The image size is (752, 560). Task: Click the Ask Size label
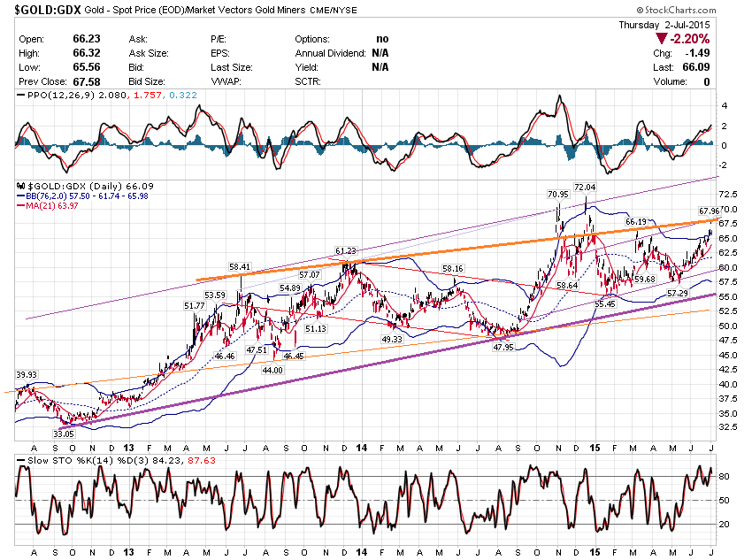[149, 53]
